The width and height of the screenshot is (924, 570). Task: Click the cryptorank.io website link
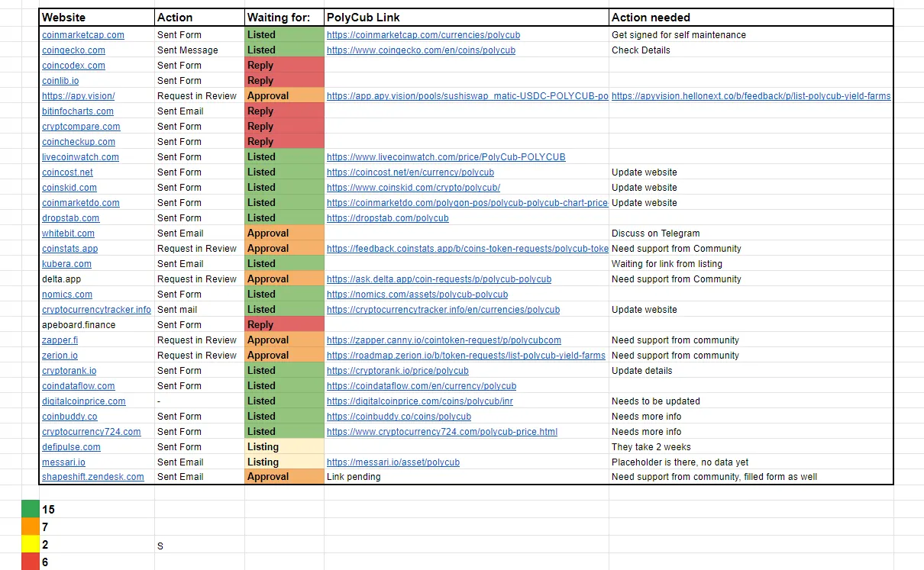(69, 371)
